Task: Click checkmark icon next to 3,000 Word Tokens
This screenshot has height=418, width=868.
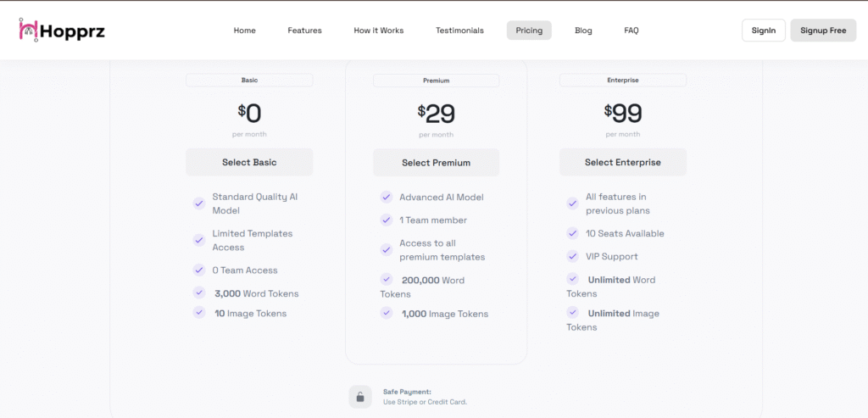Action: click(x=199, y=293)
